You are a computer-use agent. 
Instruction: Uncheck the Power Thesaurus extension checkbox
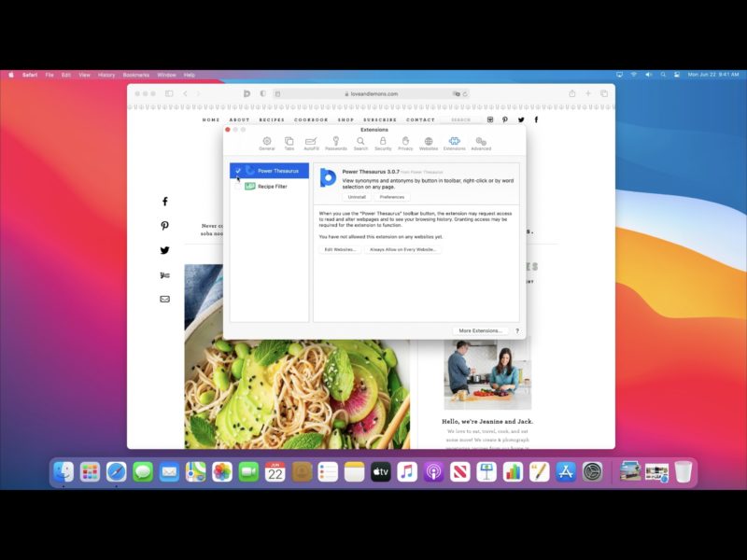point(238,171)
